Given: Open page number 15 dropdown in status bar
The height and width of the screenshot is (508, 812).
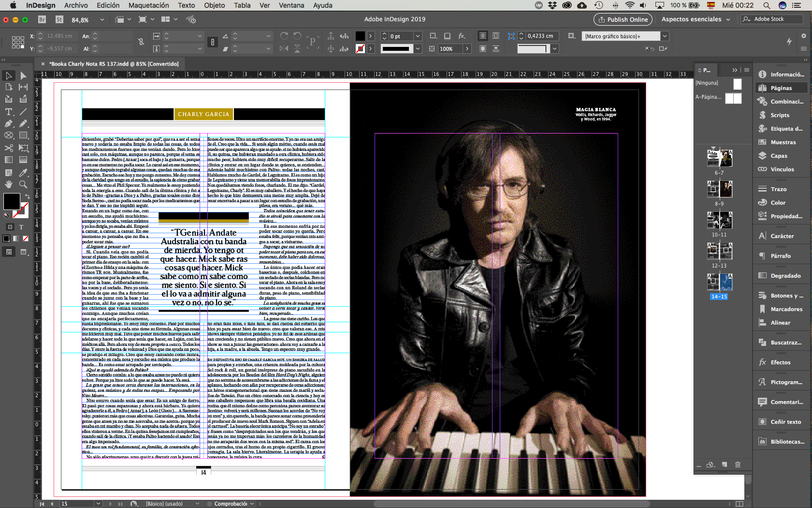Looking at the screenshot, I should point(98,504).
